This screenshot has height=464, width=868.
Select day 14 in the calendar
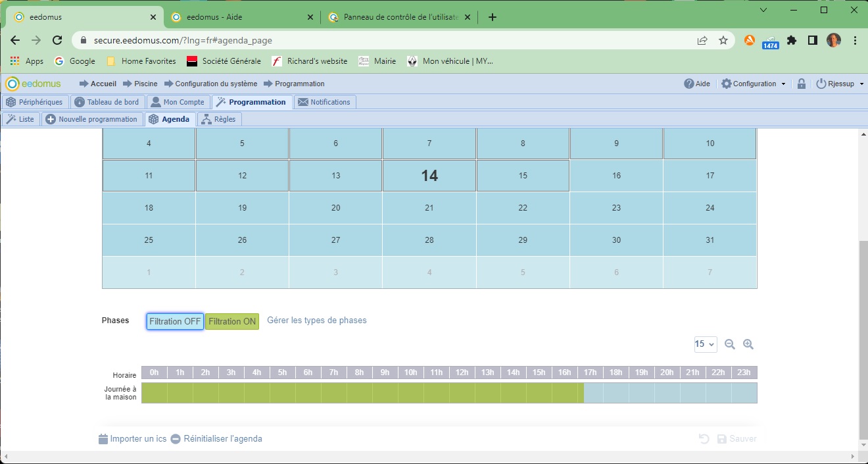pos(429,176)
